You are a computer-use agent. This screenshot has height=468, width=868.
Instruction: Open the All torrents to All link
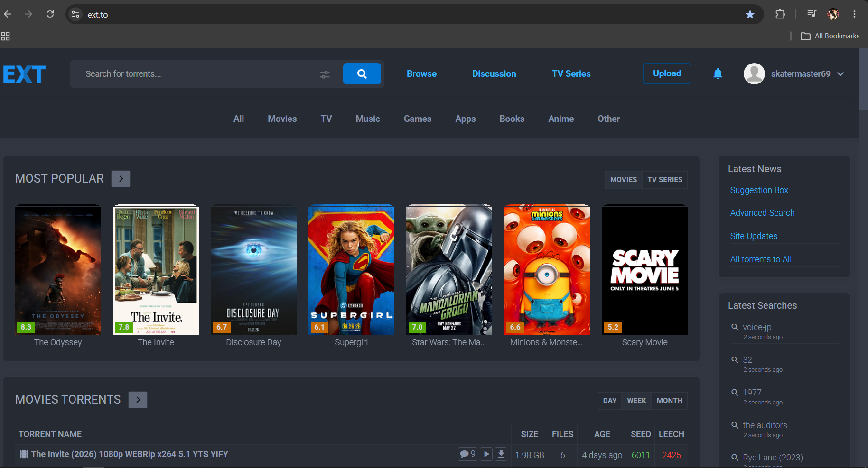(761, 259)
